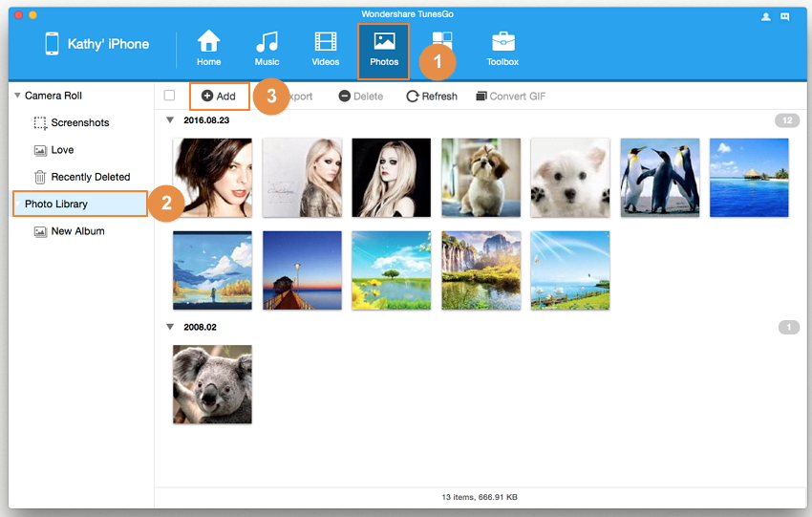
Task: Select the penguins photo thumbnail
Action: click(659, 178)
